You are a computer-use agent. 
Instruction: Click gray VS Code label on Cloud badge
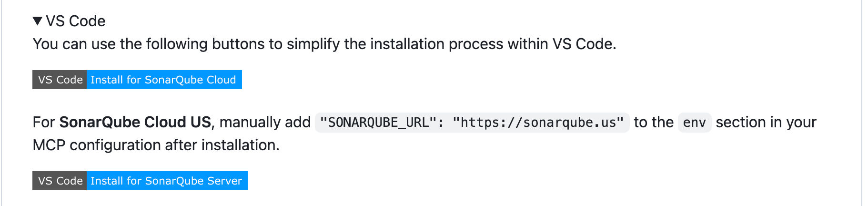click(60, 80)
